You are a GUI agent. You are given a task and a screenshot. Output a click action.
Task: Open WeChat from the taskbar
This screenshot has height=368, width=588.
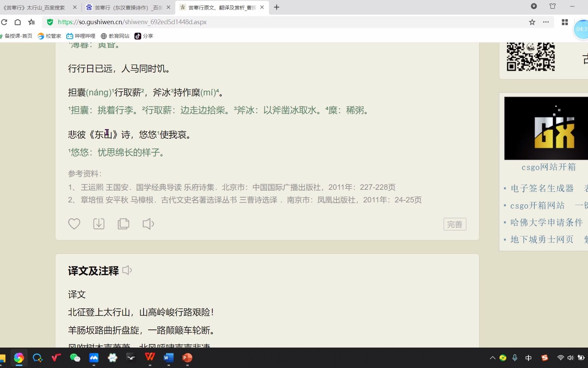(75, 358)
